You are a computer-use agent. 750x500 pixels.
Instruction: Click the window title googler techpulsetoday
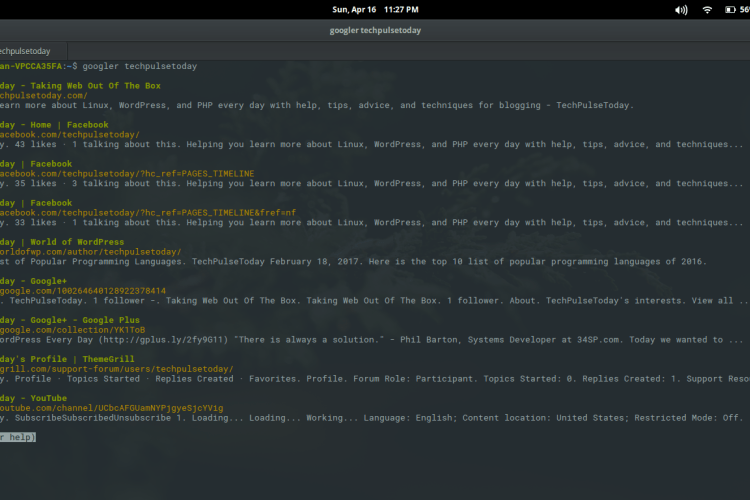(x=375, y=30)
